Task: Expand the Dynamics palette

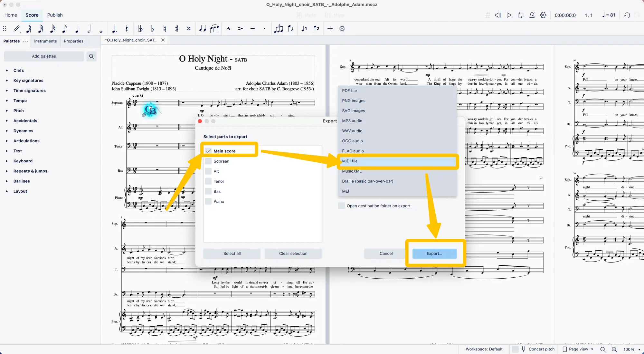Action: [7, 131]
